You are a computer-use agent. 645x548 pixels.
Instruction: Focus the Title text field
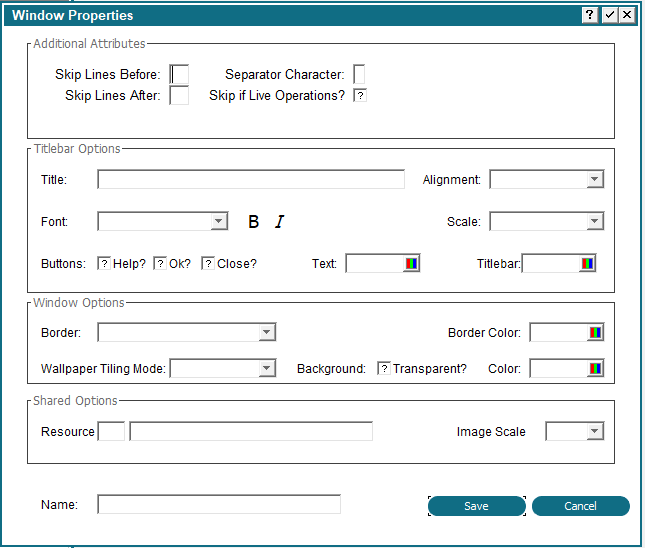click(x=251, y=179)
